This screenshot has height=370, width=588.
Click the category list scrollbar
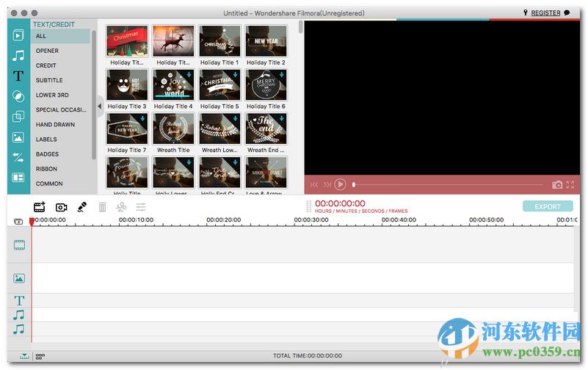pyautogui.click(x=94, y=95)
